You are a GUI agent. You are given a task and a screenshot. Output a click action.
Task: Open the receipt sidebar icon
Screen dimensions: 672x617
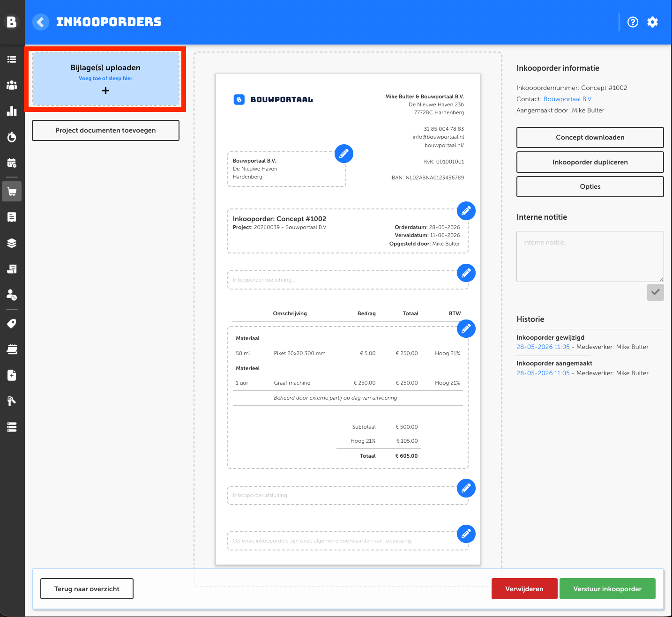12,217
